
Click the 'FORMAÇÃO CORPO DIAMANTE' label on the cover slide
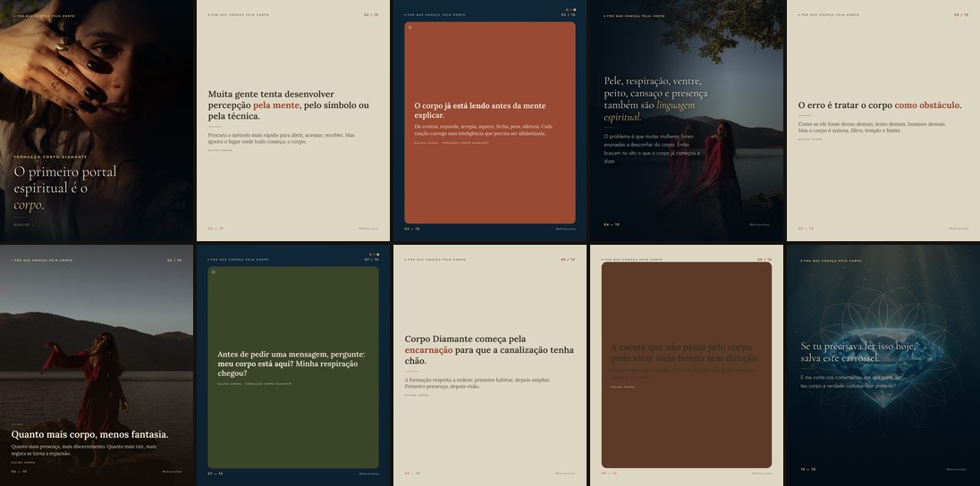(x=51, y=157)
